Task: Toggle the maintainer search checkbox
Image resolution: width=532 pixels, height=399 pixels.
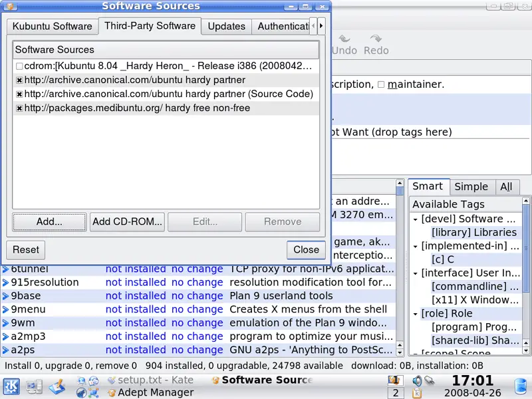Action: 381,84
